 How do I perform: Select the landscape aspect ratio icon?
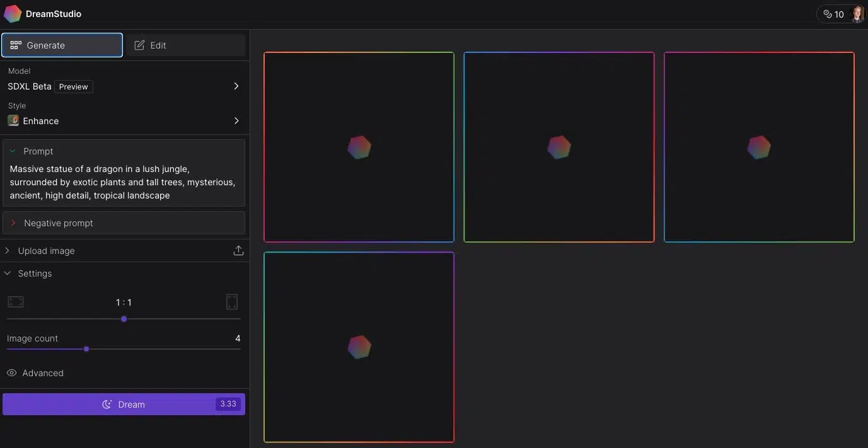(x=15, y=302)
